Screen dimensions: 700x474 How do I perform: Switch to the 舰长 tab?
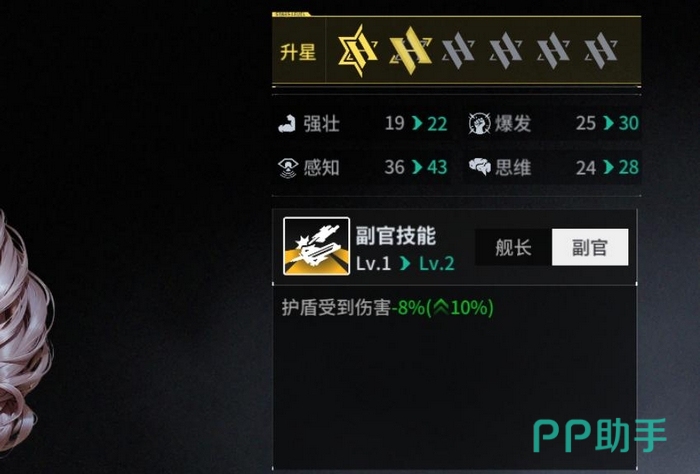[x=513, y=247]
